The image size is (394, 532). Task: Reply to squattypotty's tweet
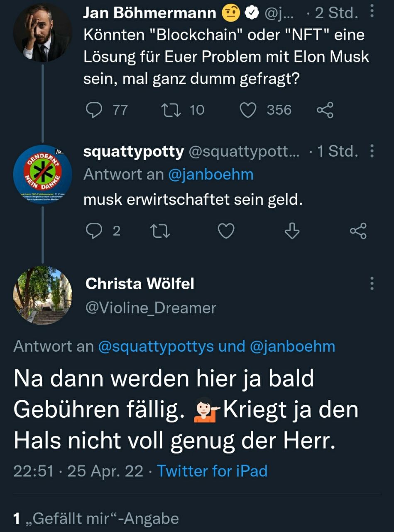pyautogui.click(x=94, y=231)
